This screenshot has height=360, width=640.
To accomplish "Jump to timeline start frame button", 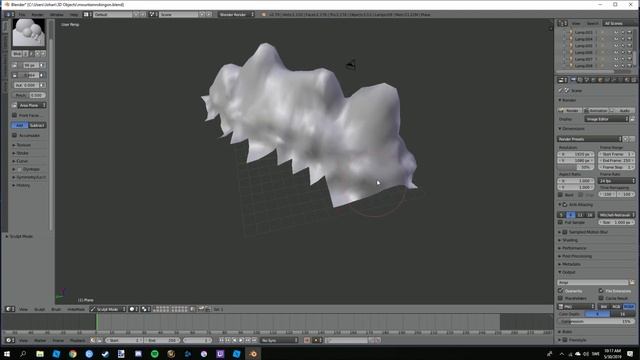I will [221, 340].
